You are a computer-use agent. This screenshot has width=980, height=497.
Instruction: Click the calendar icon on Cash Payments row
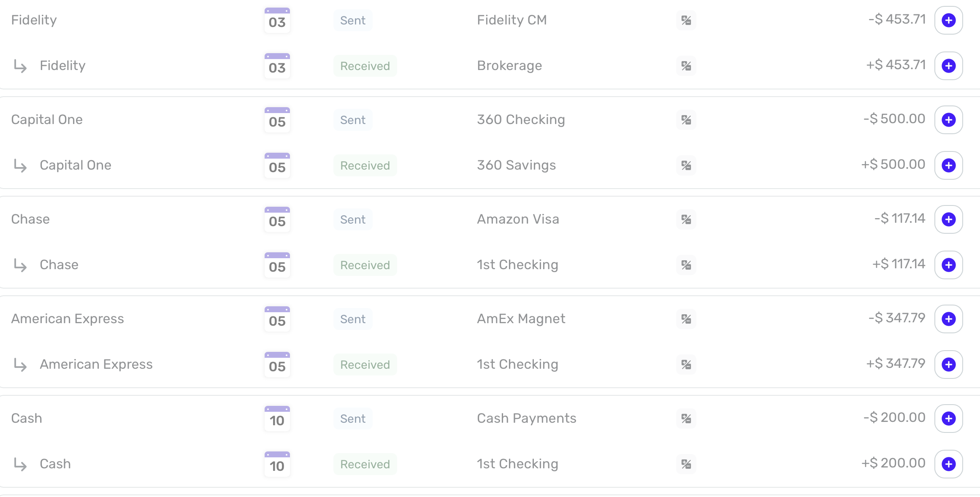277,419
